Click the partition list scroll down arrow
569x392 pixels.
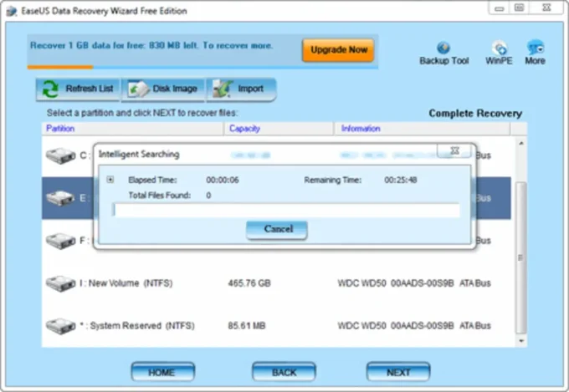click(x=520, y=341)
